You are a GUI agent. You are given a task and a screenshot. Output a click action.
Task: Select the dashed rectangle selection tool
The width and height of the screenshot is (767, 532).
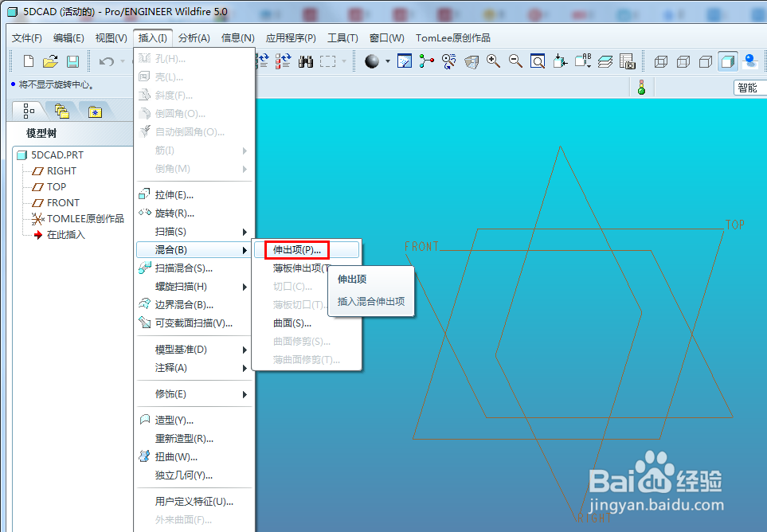[x=327, y=61]
